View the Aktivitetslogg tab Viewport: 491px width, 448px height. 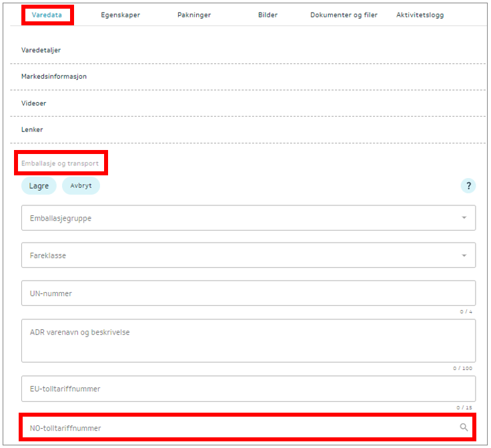(x=420, y=15)
